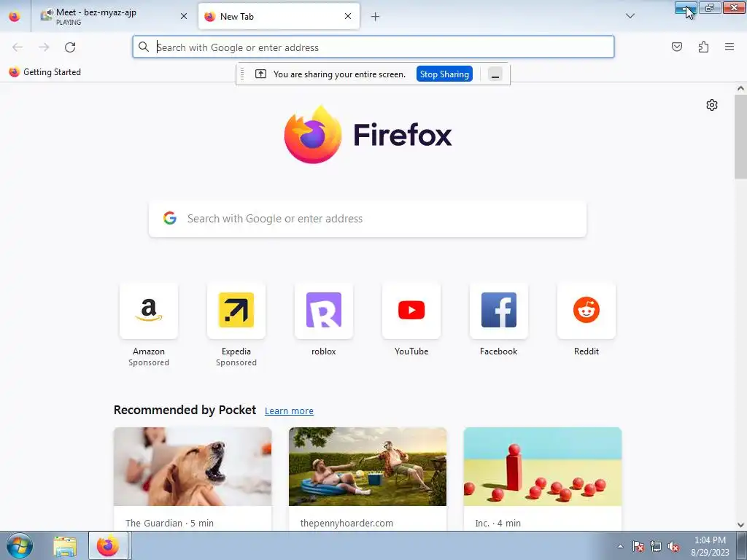Click the vertical scrollbar thumb
This screenshot has height=560, width=747.
[x=740, y=136]
